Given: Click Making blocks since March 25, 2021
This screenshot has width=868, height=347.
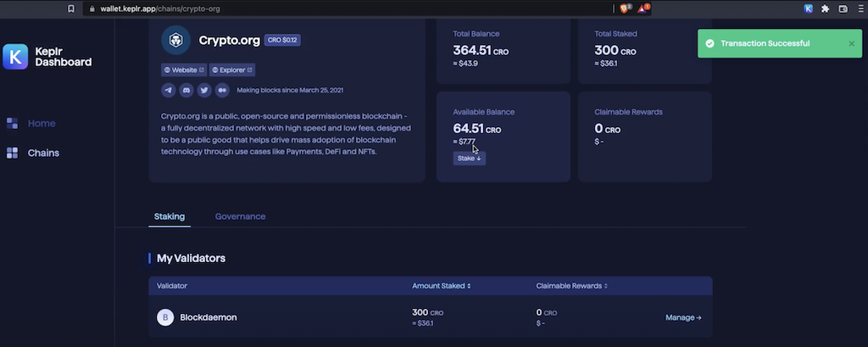Looking at the screenshot, I should [x=290, y=90].
